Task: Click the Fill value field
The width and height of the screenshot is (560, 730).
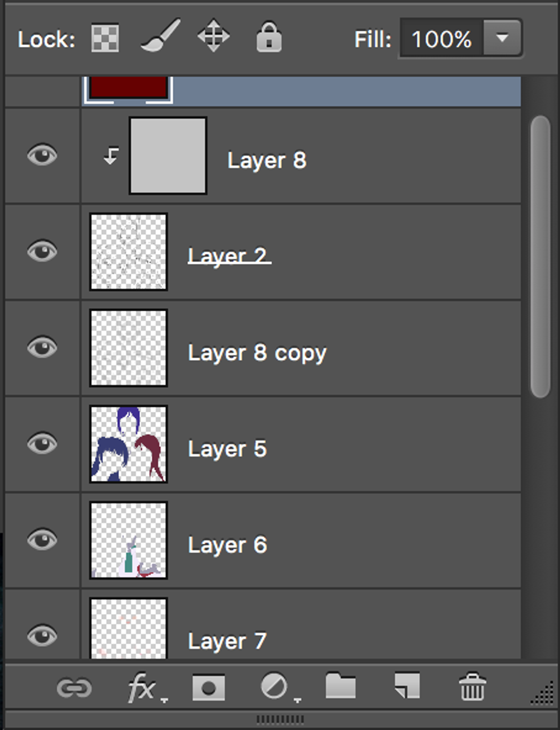Action: [441, 39]
